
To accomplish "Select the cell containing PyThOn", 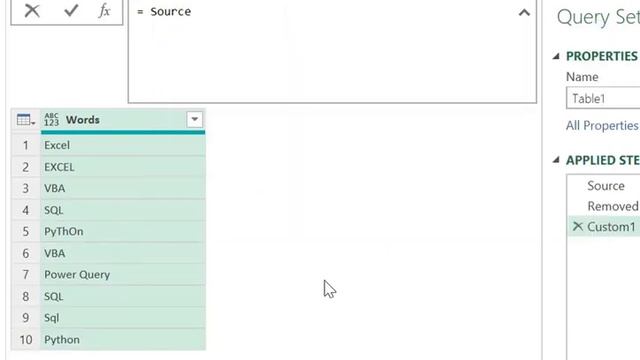I will (x=123, y=231).
